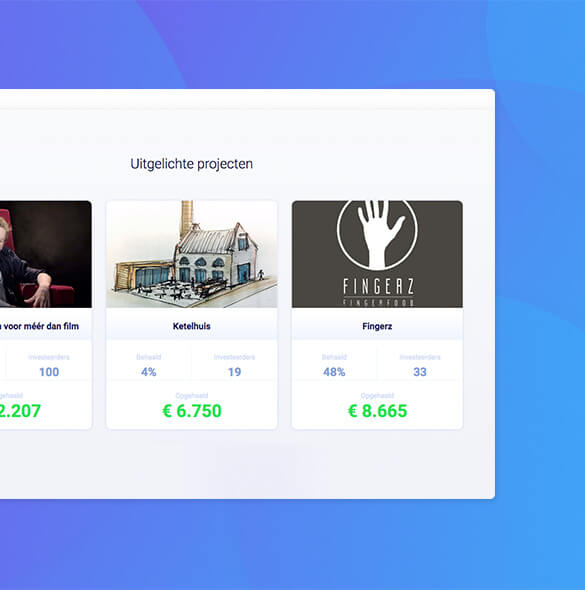Open the Ketelhuis project thumbnail image

(192, 254)
